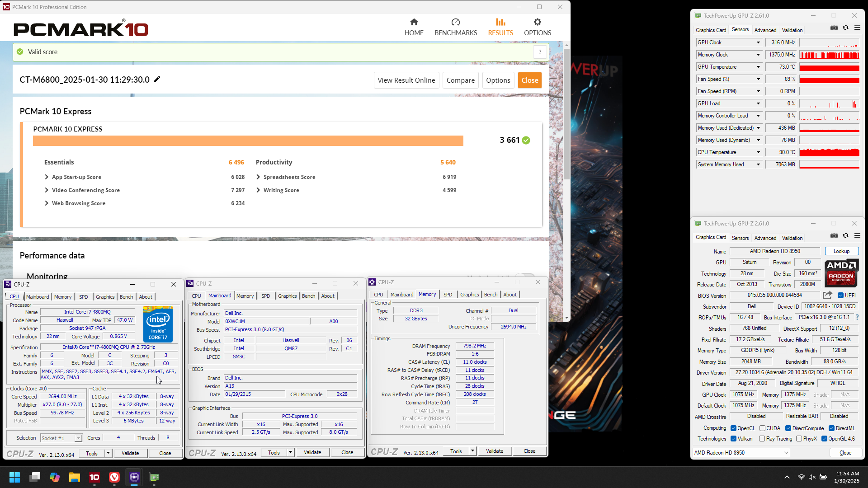Open the Benchmarks gauge icon
This screenshot has width=868, height=488.
click(x=456, y=22)
